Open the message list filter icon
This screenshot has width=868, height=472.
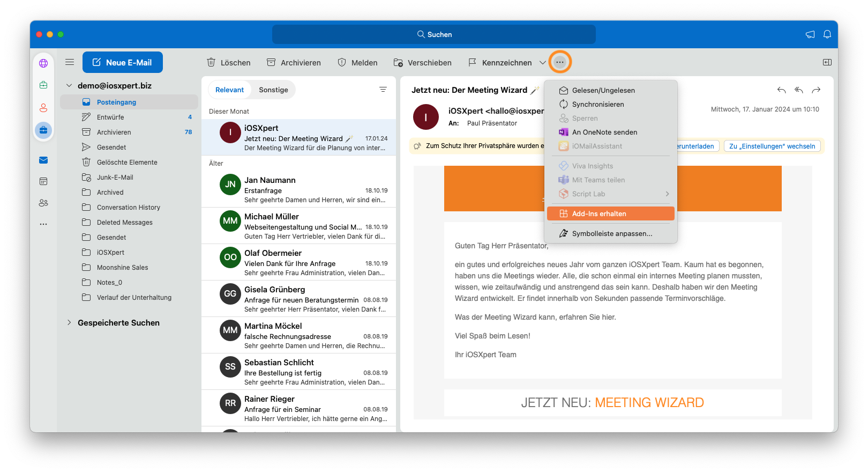(x=383, y=90)
